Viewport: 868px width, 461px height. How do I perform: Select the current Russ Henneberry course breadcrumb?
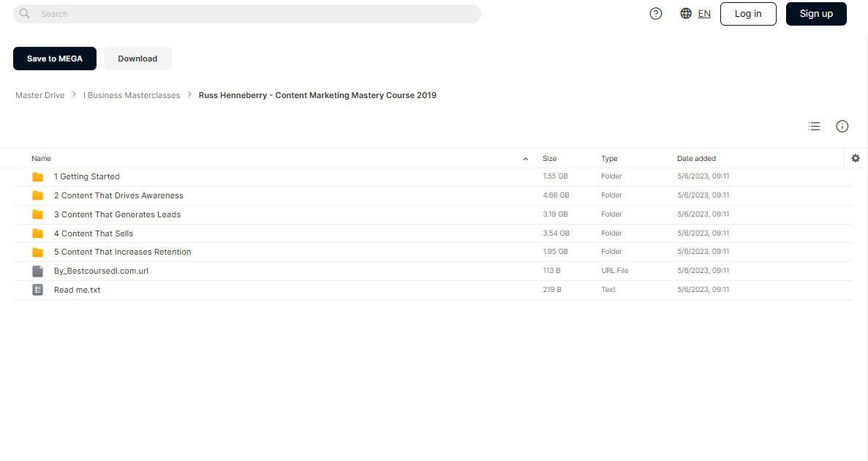317,95
